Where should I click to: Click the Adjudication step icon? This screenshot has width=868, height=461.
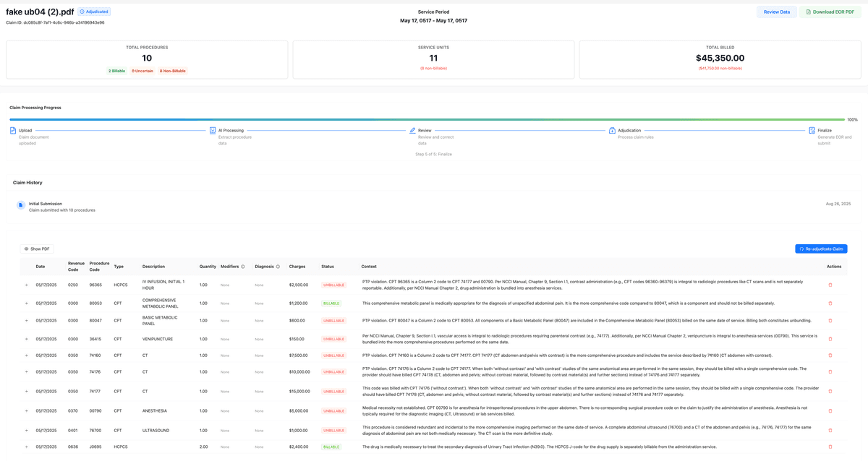pos(612,131)
